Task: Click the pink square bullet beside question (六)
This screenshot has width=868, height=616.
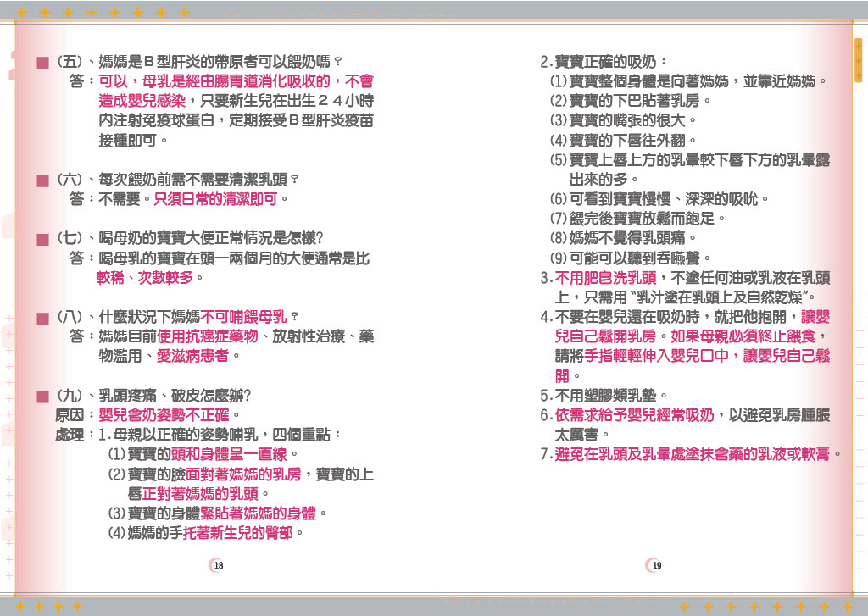Action: [x=42, y=180]
